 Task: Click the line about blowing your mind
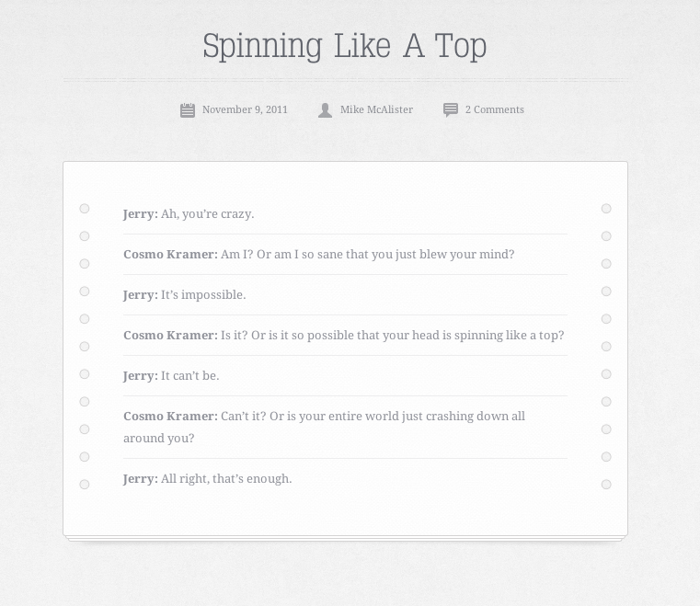pyautogui.click(x=319, y=255)
